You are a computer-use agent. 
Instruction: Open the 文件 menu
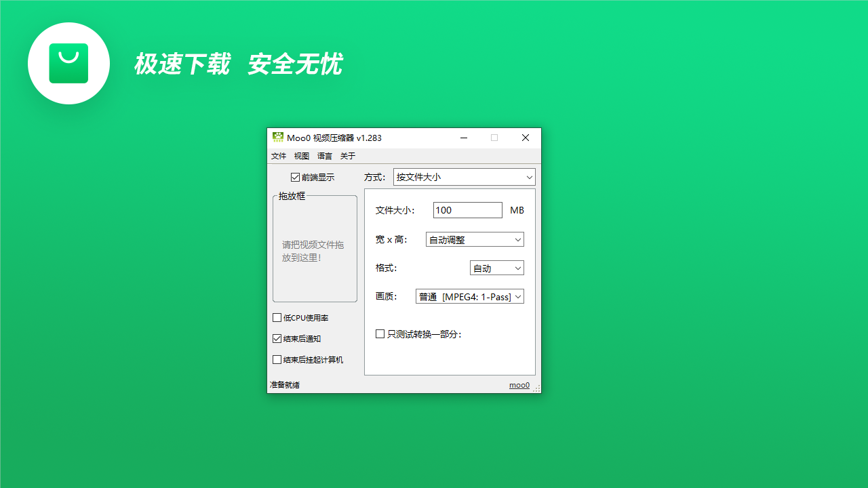click(279, 156)
